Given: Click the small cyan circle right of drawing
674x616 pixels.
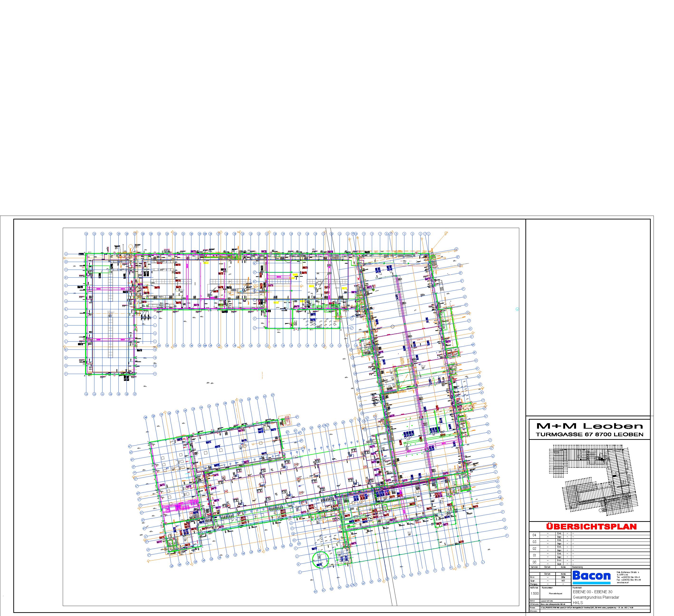Looking at the screenshot, I should pyautogui.click(x=517, y=309).
